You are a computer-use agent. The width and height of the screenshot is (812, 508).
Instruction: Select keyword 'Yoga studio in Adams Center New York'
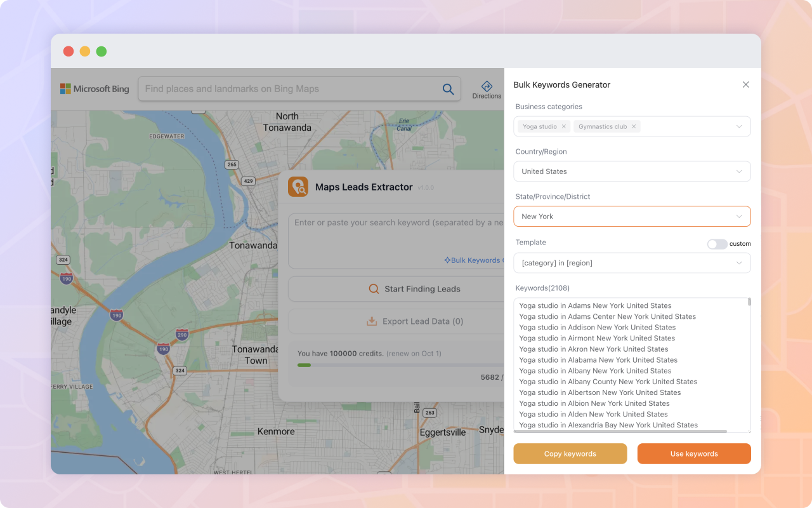pyautogui.click(x=607, y=316)
